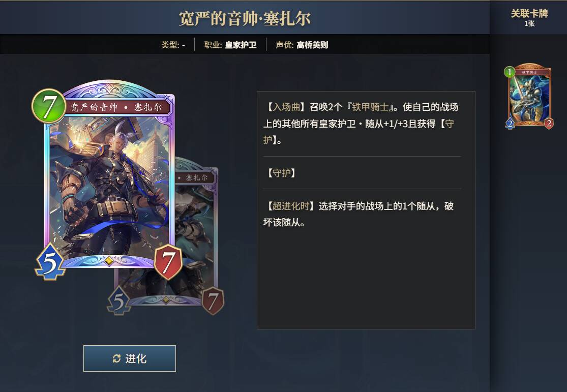Click the 入场曲 keyword in card text

click(x=286, y=107)
